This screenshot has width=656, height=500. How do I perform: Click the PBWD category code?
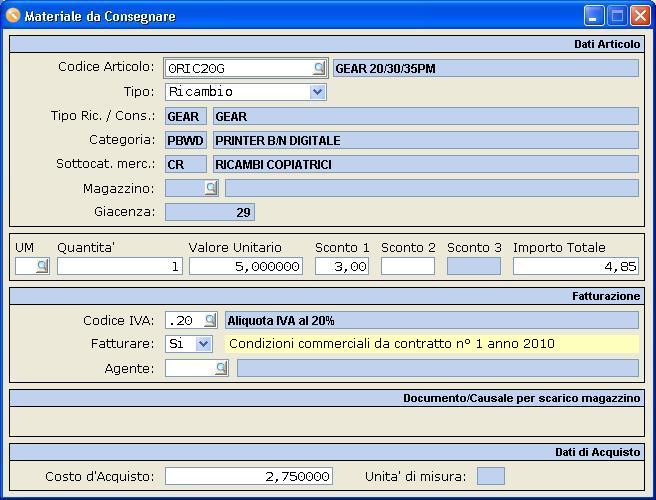[x=186, y=140]
